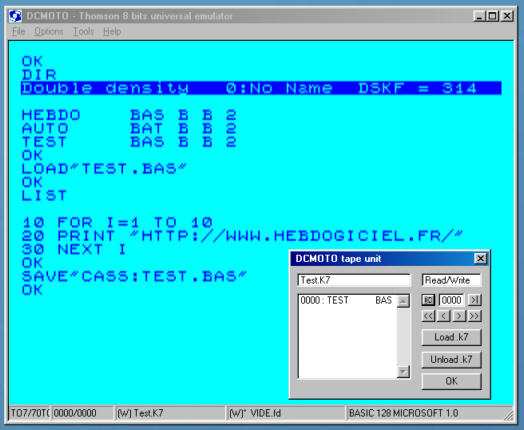Click the tape list scroll up arrow
The height and width of the screenshot is (430, 524).
pyautogui.click(x=403, y=301)
